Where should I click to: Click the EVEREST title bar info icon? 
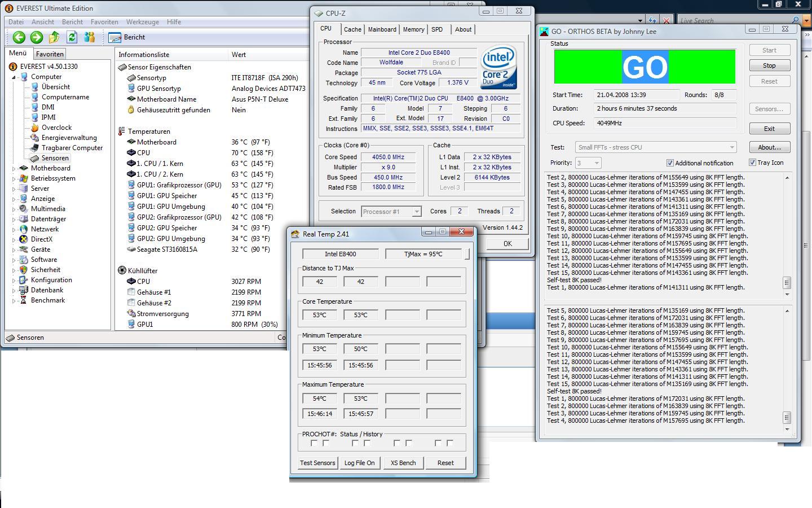(9, 8)
